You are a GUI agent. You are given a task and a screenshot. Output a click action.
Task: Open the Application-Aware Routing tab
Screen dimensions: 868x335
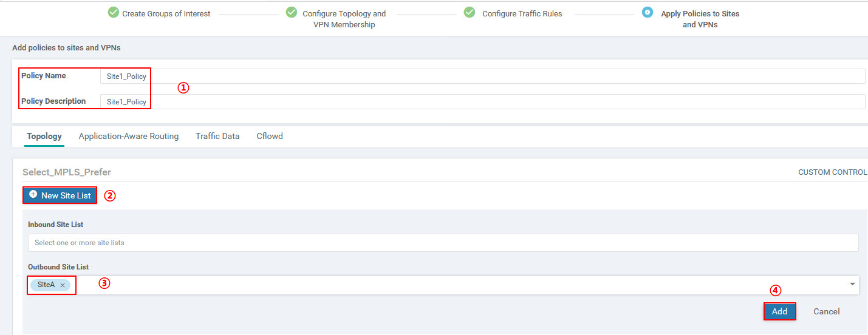click(x=129, y=136)
